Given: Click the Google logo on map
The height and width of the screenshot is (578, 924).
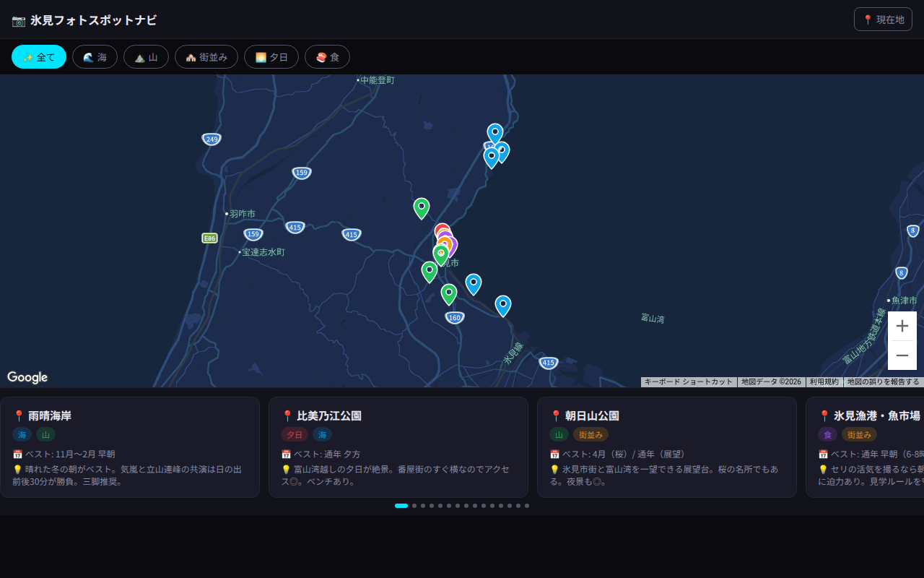Looking at the screenshot, I should (x=27, y=377).
